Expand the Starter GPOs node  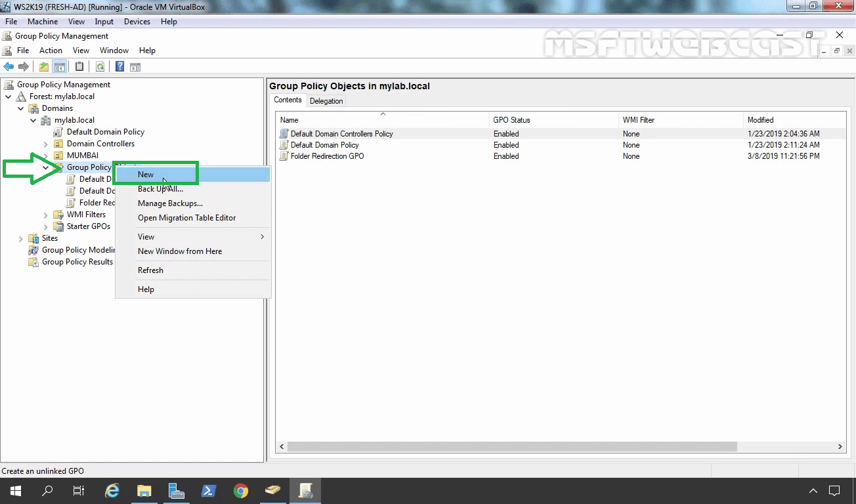point(46,226)
